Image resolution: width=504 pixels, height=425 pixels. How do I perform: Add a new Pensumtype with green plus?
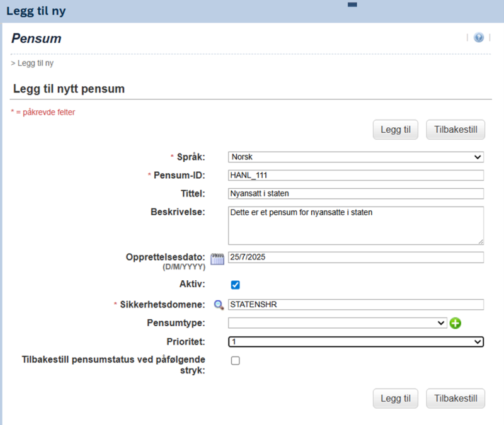pyautogui.click(x=455, y=323)
